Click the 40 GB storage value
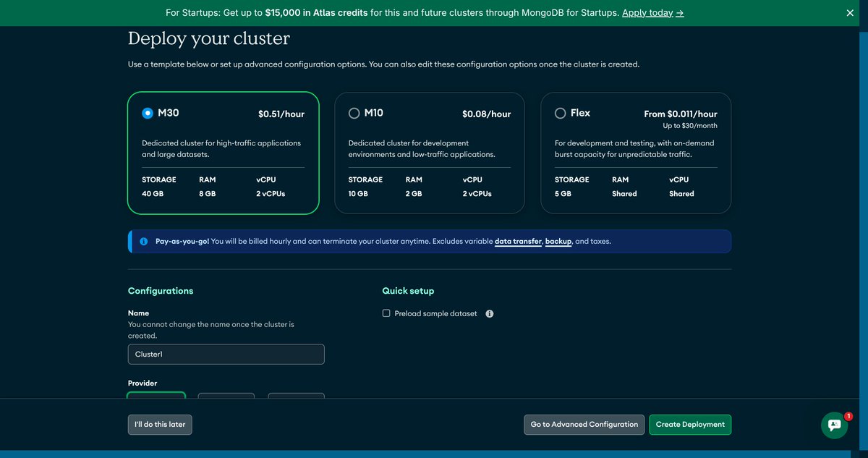 click(154, 194)
